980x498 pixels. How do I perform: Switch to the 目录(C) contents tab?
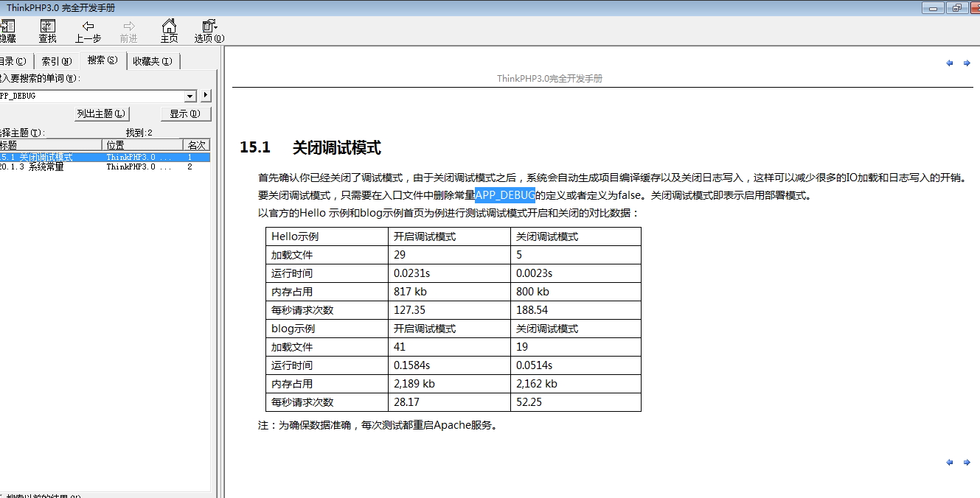coord(13,61)
